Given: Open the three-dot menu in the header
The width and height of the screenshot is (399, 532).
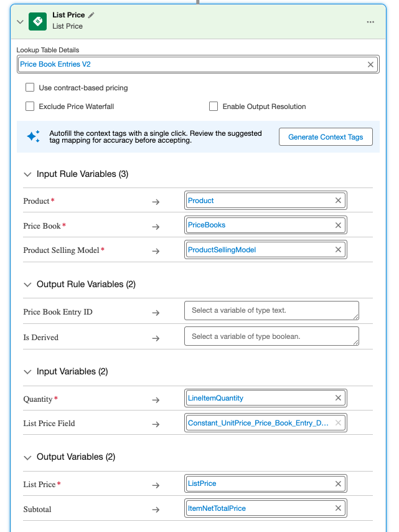Looking at the screenshot, I should pyautogui.click(x=370, y=22).
